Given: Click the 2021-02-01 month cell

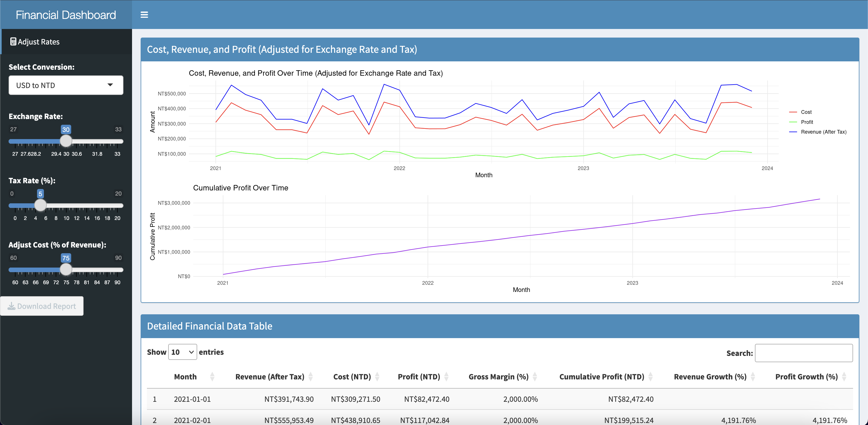Looking at the screenshot, I should coord(192,420).
